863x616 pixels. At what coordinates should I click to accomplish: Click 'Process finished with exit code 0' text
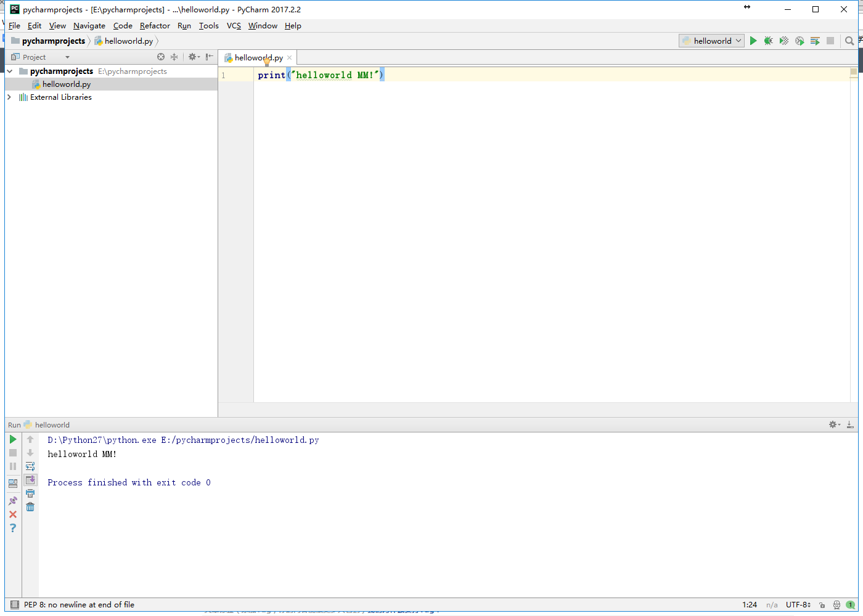129,482
